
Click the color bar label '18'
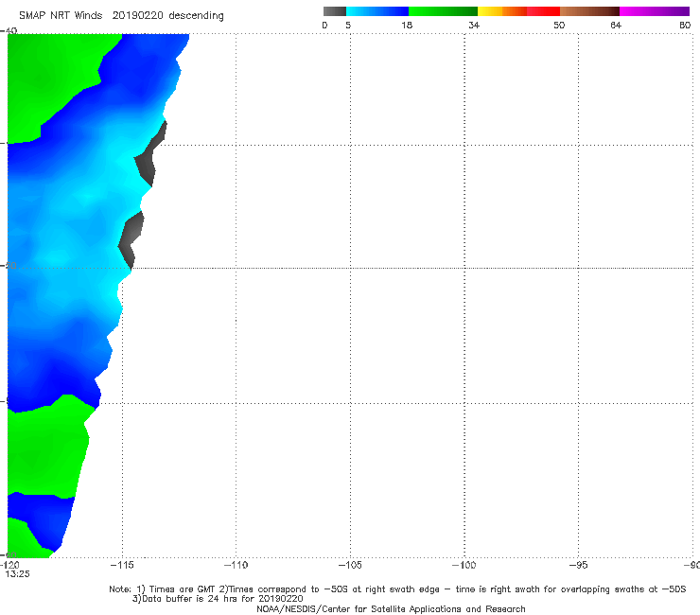(x=407, y=25)
